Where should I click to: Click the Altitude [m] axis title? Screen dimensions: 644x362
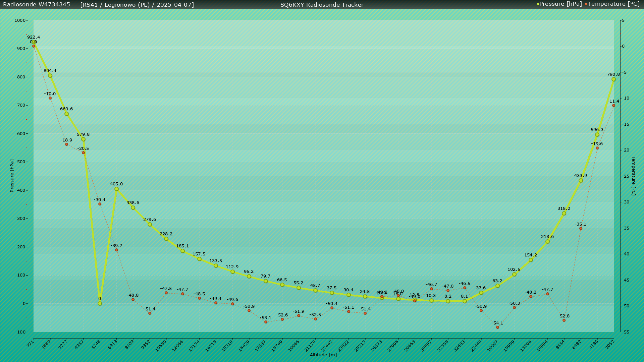[x=323, y=355]
